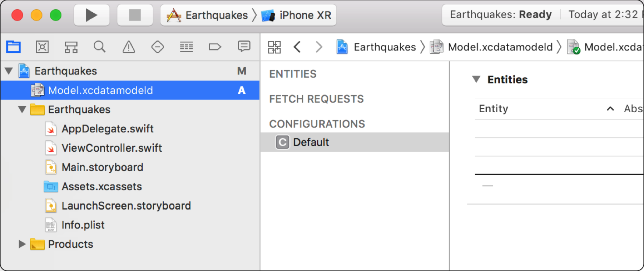This screenshot has width=644, height=271.
Task: Open related items grid menu
Action: [275, 47]
